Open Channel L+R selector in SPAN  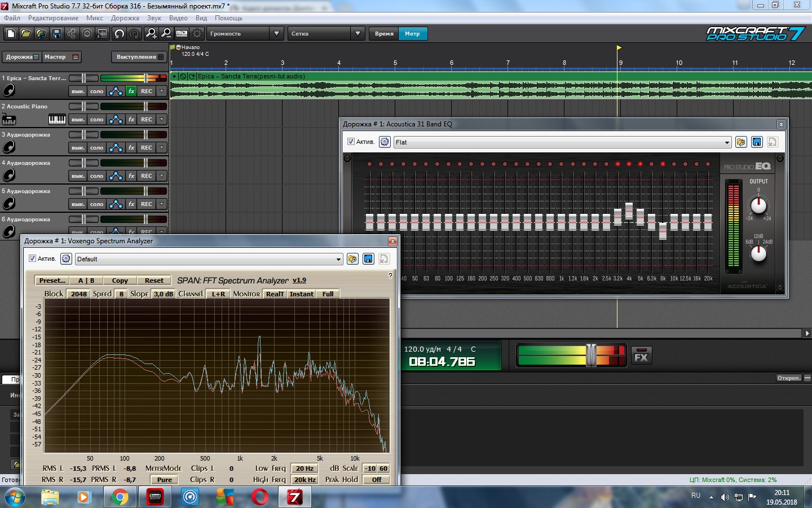click(219, 294)
